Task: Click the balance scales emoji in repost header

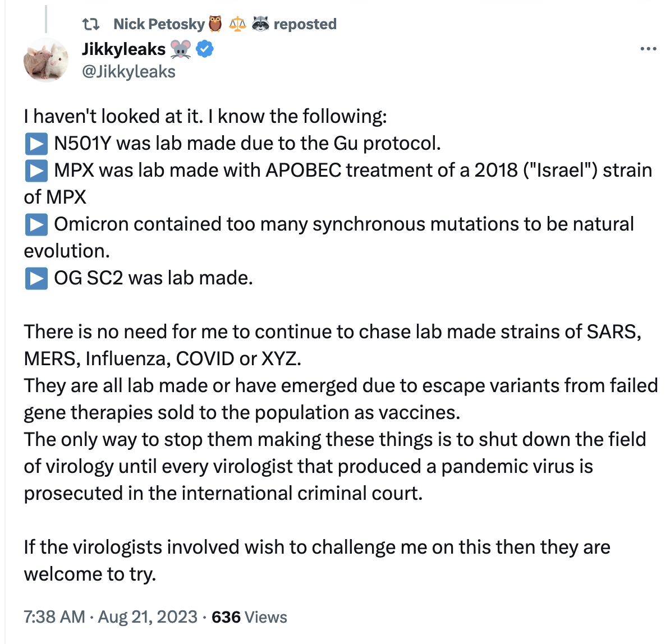Action: 238,24
